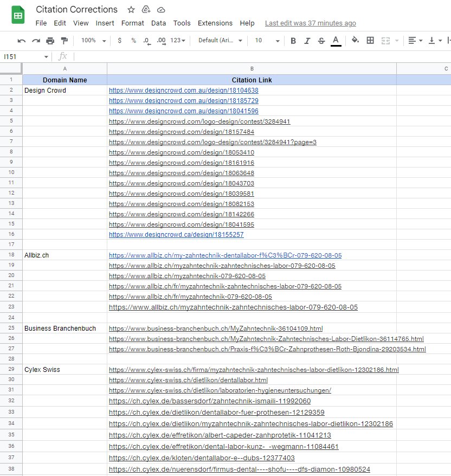The height and width of the screenshot is (476, 451).
Task: Open horizontal align dropdown
Action: 415,40
